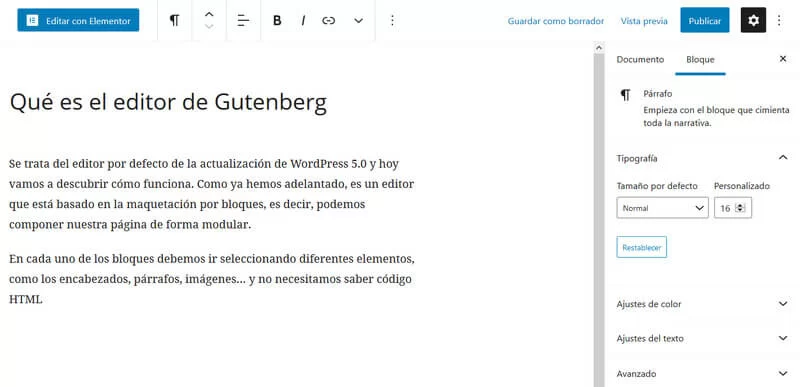The height and width of the screenshot is (387, 800).
Task: Click the Publicar button
Action: (705, 20)
